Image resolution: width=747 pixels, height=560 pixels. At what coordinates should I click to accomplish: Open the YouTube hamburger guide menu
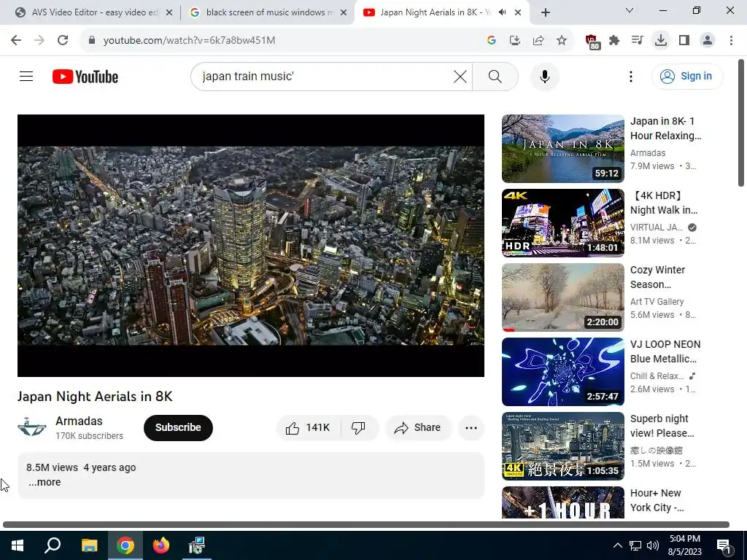tap(26, 76)
